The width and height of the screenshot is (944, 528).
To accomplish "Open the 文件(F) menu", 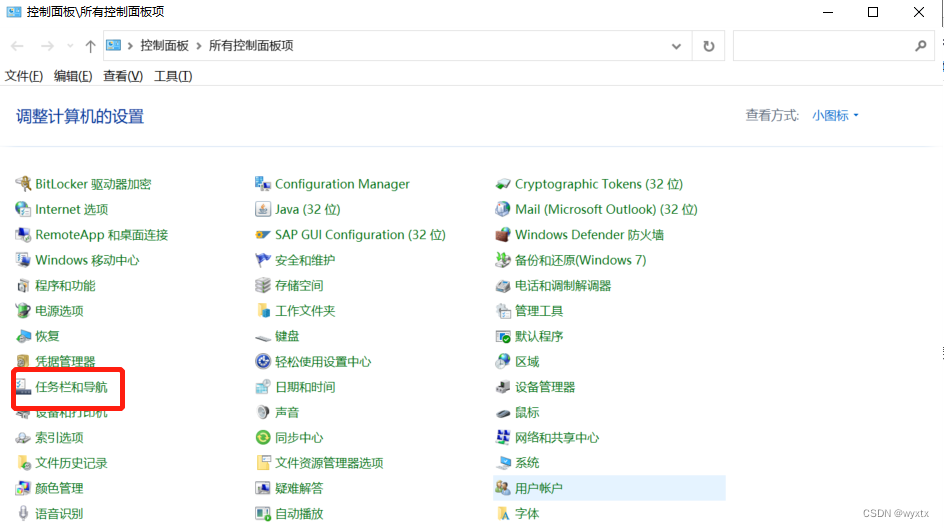I will (24, 76).
